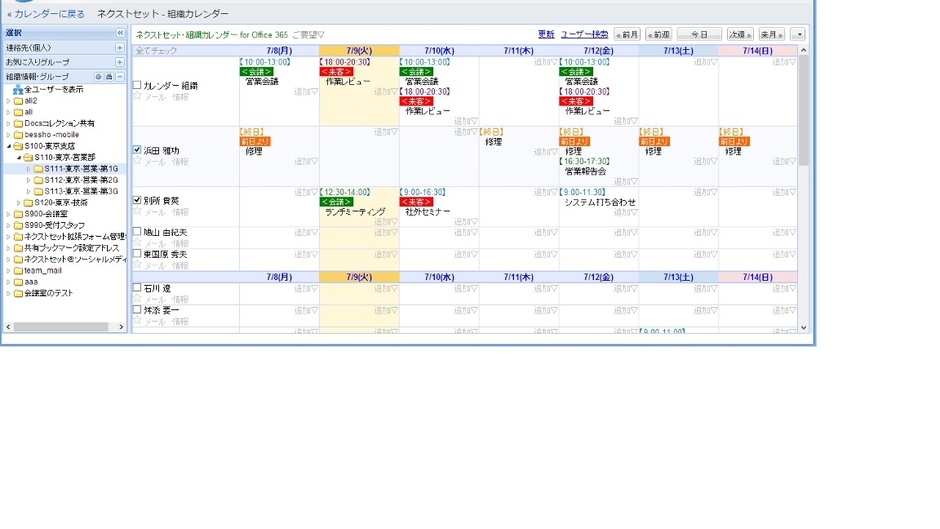
Task: Collapse the left selection panel with double-arrow icon
Action: [121, 33]
